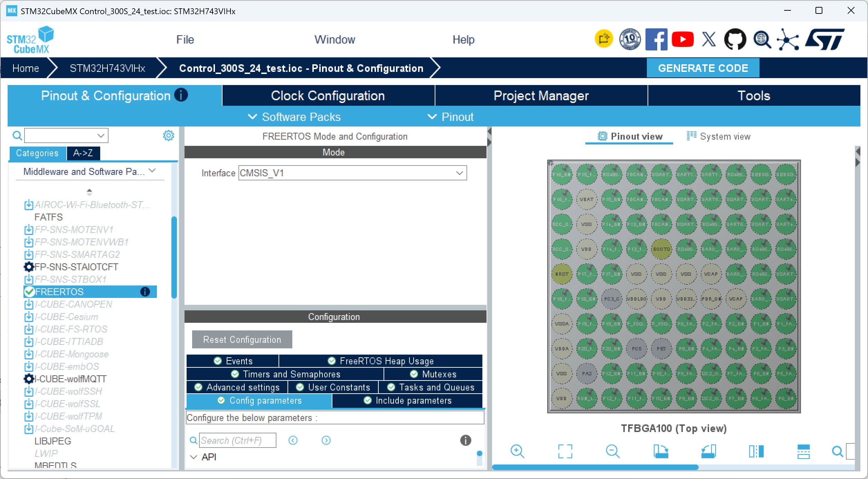The width and height of the screenshot is (868, 479).
Task: Click the pinout horizontal scrollbar
Action: [x=595, y=467]
